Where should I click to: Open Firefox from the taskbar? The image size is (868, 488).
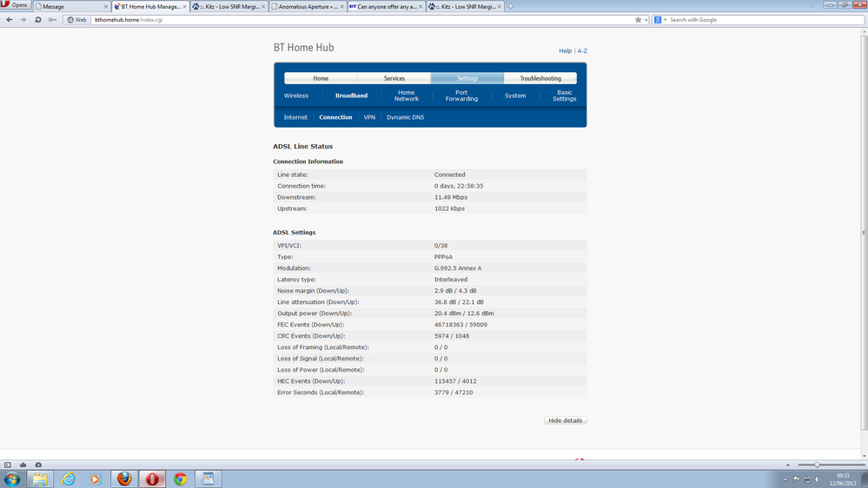click(124, 478)
